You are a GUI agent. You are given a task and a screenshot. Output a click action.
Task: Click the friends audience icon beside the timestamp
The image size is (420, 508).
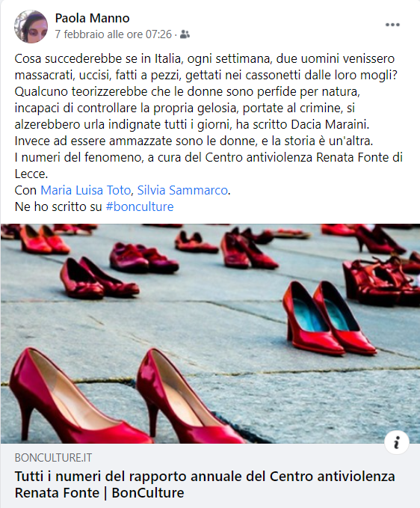[x=185, y=34]
